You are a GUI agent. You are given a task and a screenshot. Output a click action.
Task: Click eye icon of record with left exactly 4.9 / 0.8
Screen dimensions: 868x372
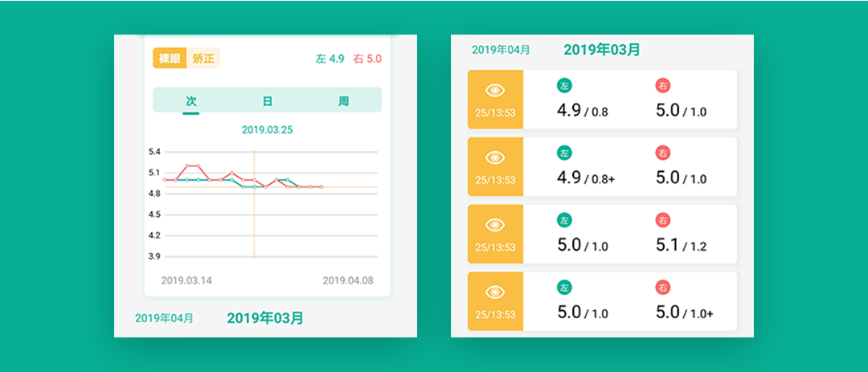coord(495,91)
